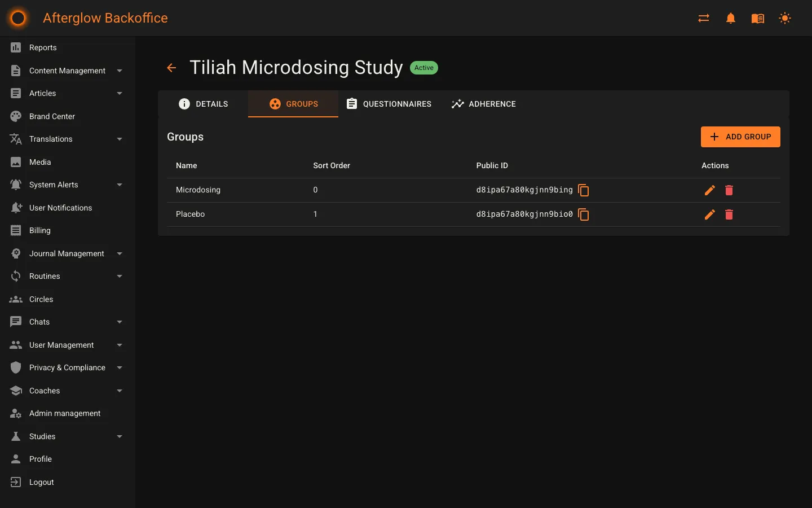Click the User Notifications bell icon

point(16,208)
